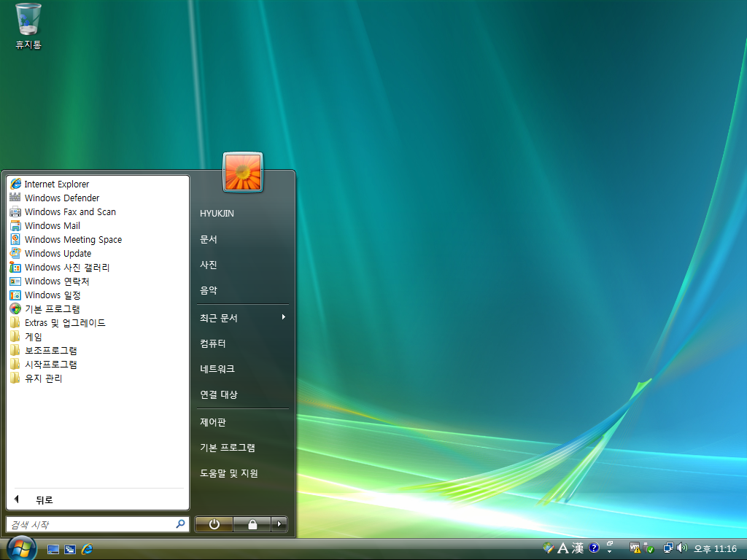Click the 漢 Hanja conversion button
This screenshot has width=747, height=560.
578,548
